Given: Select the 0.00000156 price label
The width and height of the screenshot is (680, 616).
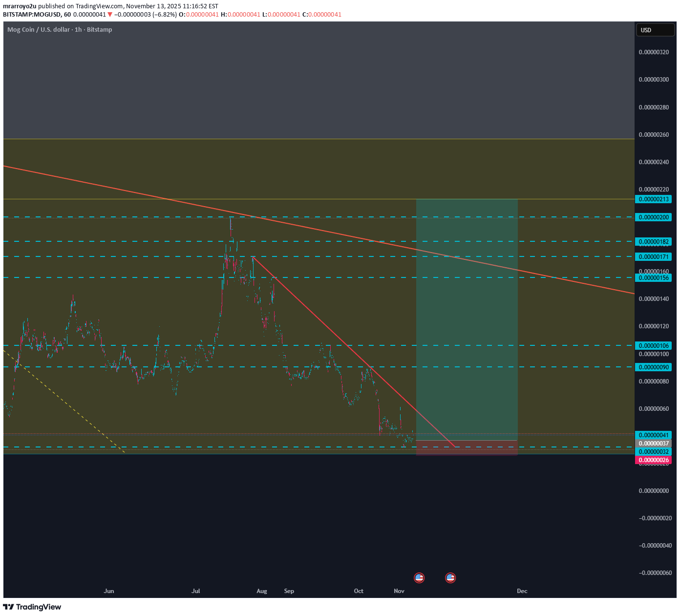Looking at the screenshot, I should click(654, 278).
